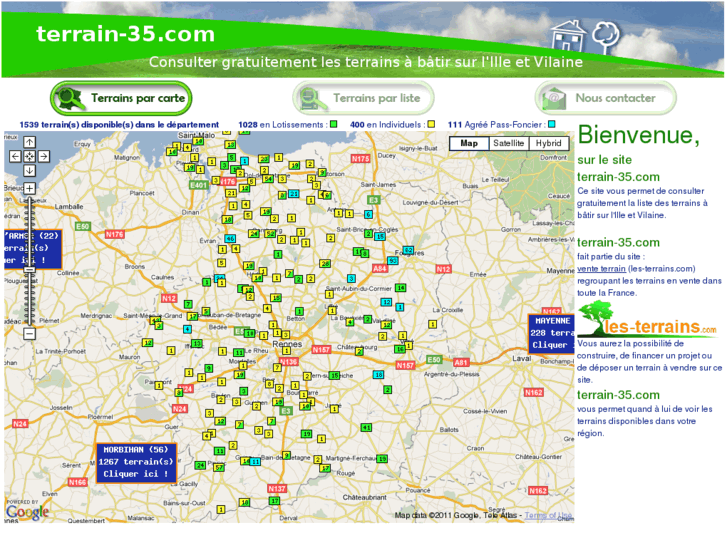Click '1539 terrain(s) disponible(s)' count text
This screenshot has width=727, height=545.
pyautogui.click(x=119, y=124)
